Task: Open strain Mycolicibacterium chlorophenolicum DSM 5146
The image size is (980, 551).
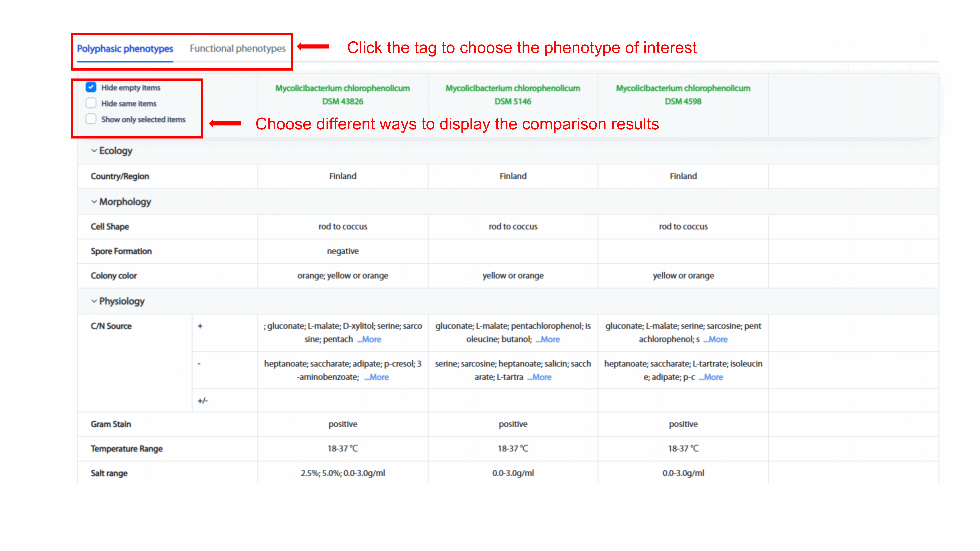Action: pyautogui.click(x=513, y=95)
